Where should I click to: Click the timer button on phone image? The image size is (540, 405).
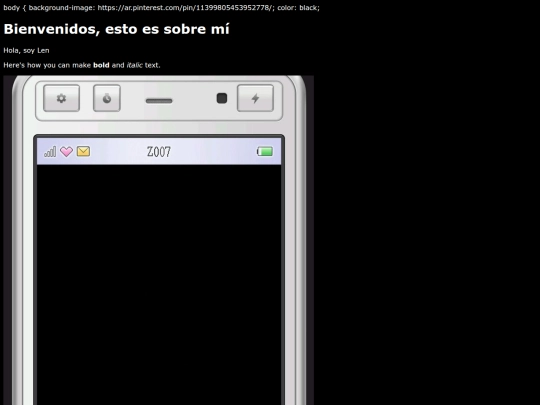coord(107,98)
